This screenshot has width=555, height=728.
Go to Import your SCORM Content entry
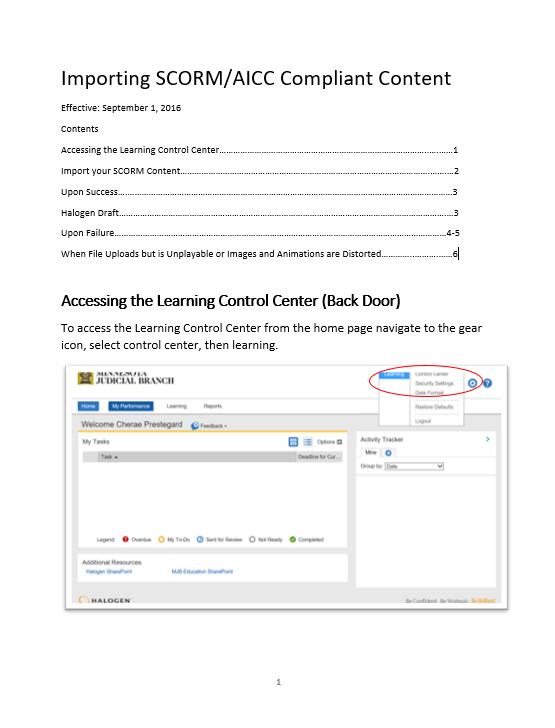(260, 171)
